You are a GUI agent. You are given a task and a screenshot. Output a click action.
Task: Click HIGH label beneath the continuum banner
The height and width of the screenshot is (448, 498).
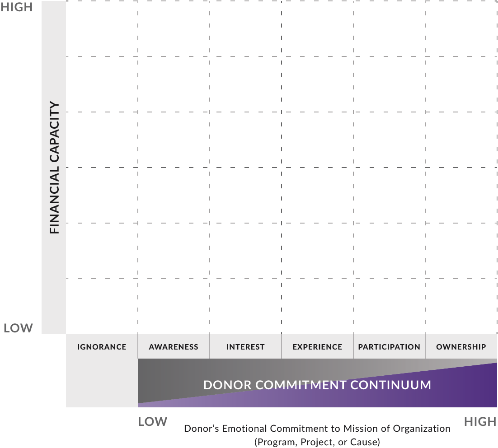[x=480, y=422]
